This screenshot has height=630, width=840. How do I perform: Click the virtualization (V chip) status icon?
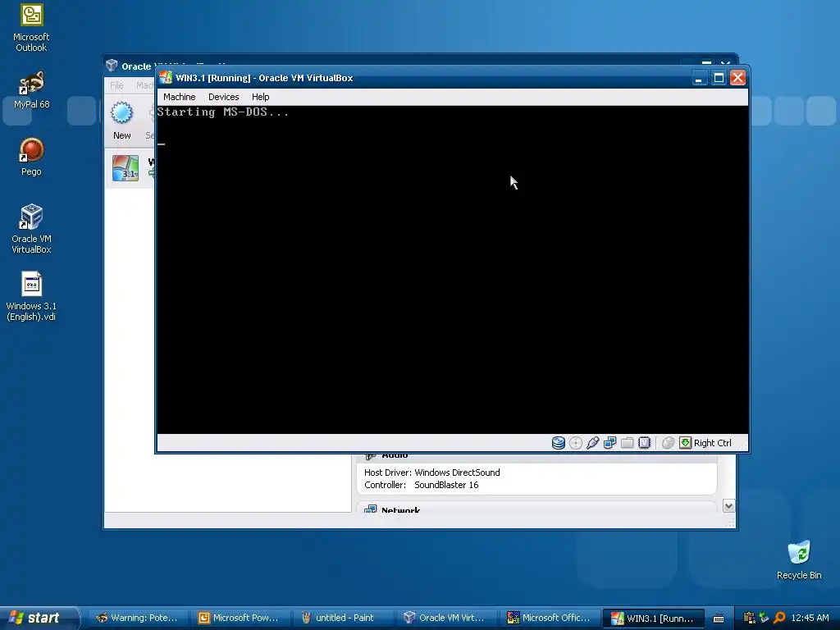(x=645, y=443)
